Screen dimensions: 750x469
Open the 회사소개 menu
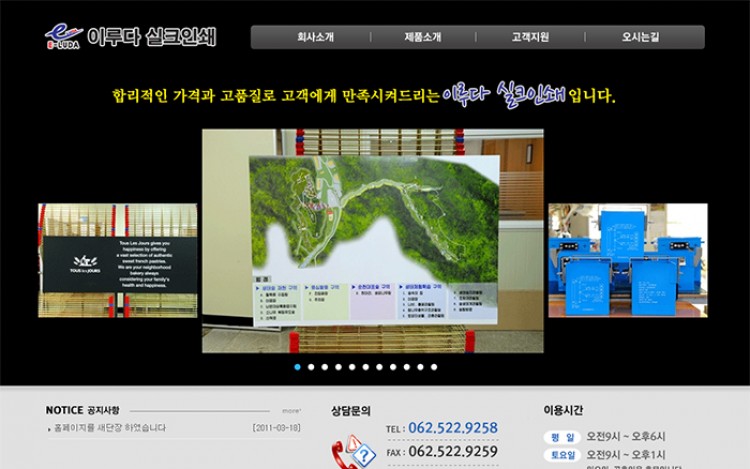click(x=315, y=37)
